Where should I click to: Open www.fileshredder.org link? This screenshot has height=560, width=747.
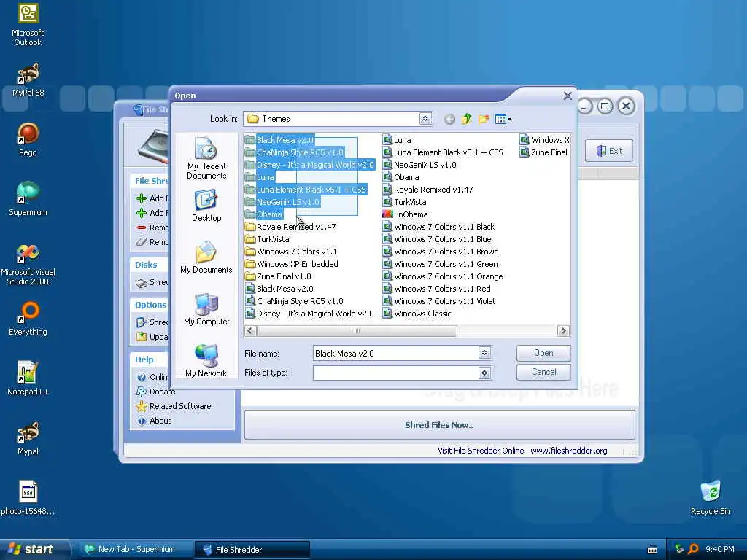click(x=569, y=451)
